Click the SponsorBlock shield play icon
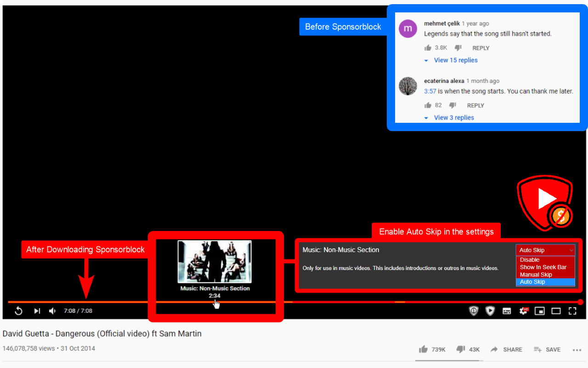Screen dimensions: 588x368 point(490,310)
